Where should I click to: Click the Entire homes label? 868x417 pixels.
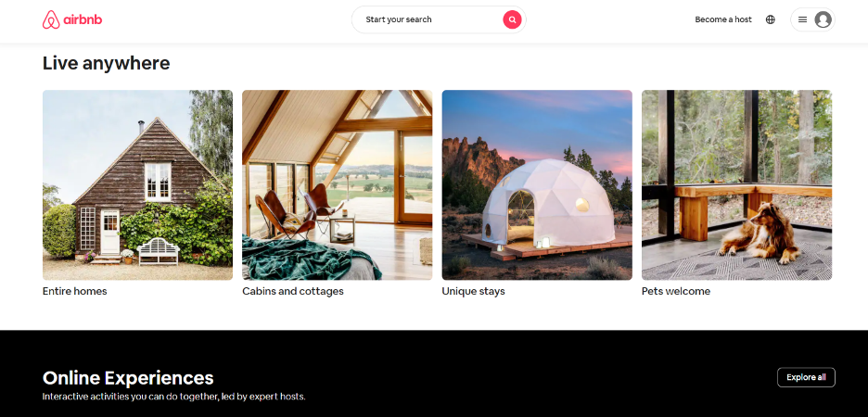coord(75,291)
